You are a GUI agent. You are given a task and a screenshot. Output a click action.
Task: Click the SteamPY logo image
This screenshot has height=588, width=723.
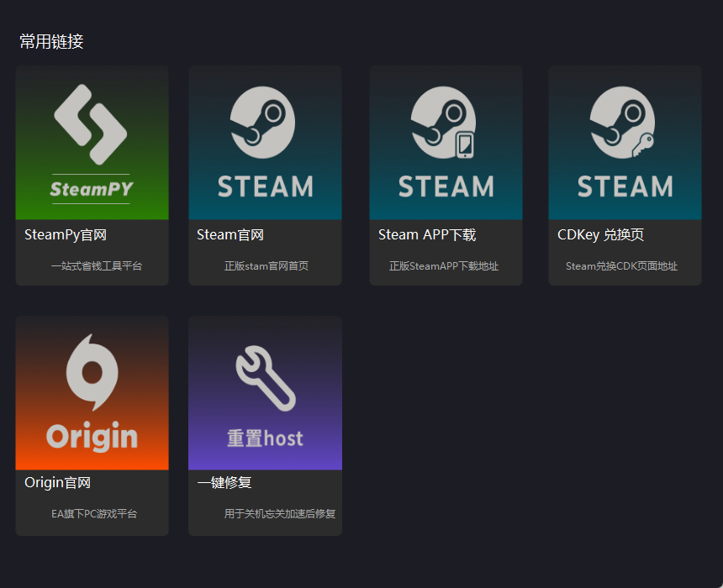pos(91,124)
